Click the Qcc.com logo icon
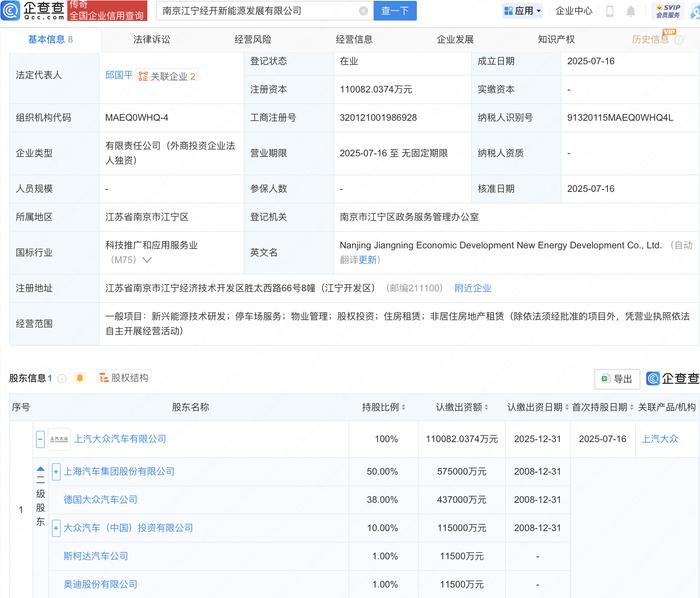700x598 pixels. 10,10
